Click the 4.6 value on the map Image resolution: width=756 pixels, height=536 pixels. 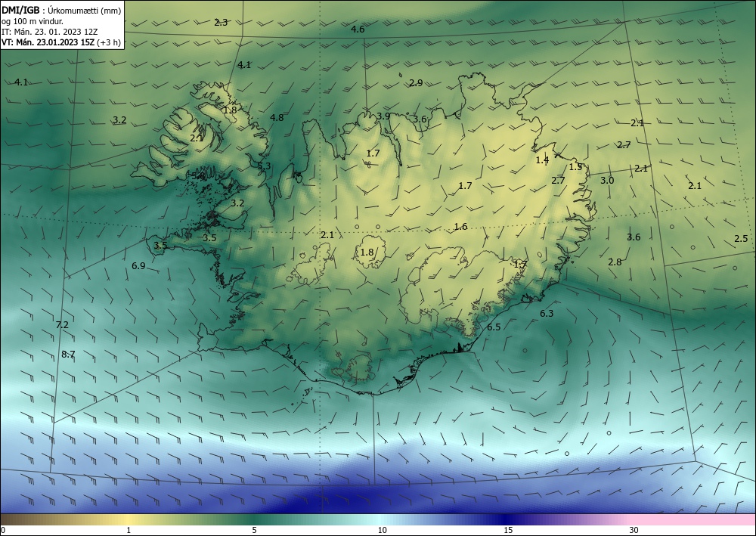[x=358, y=29]
